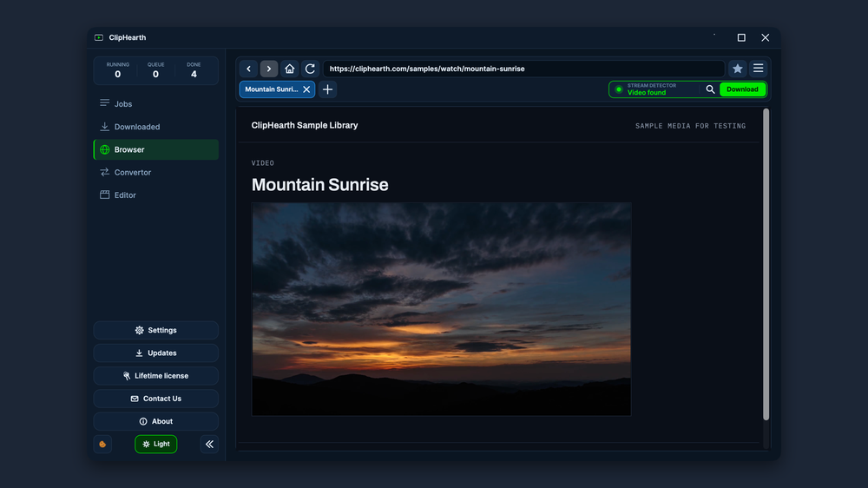Collapse the sidebar with double chevron

point(209,444)
